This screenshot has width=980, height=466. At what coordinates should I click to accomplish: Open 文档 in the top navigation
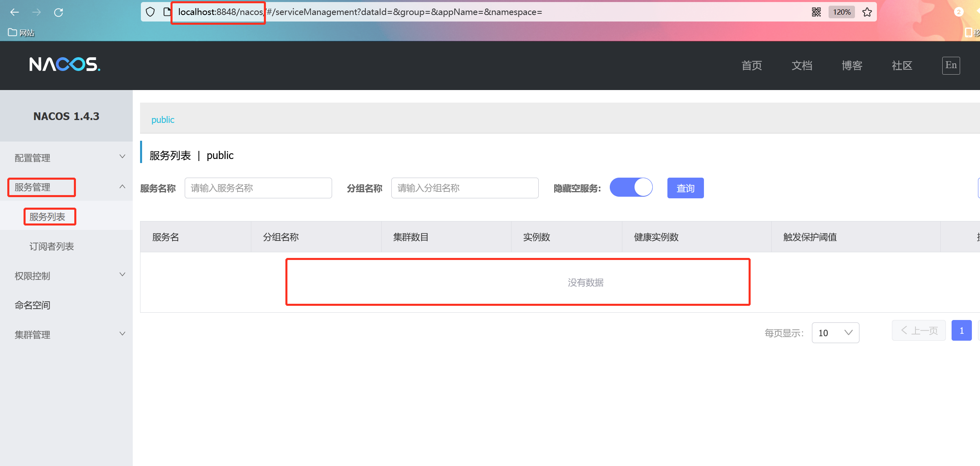coord(802,65)
